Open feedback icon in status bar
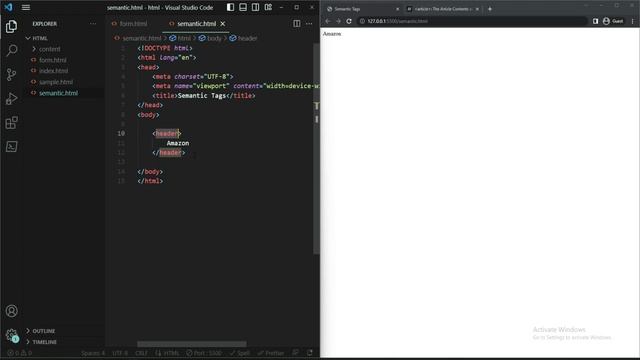This screenshot has height=360, width=640. pyautogui.click(x=296, y=353)
